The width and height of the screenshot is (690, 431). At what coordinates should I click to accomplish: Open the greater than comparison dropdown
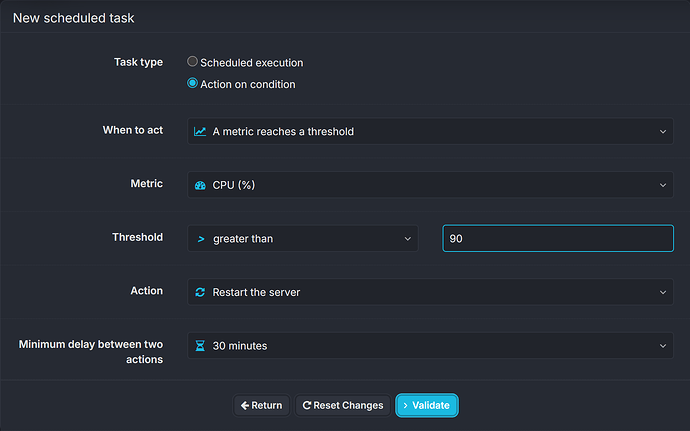point(302,239)
